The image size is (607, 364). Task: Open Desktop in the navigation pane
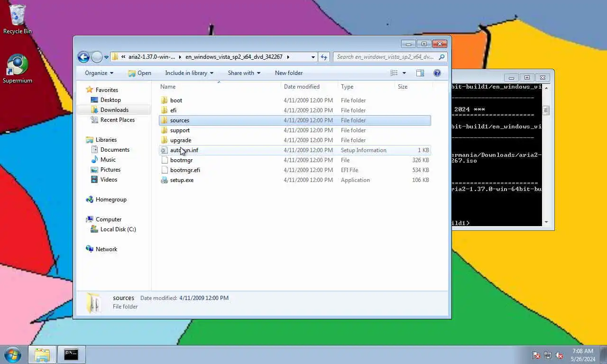point(110,100)
